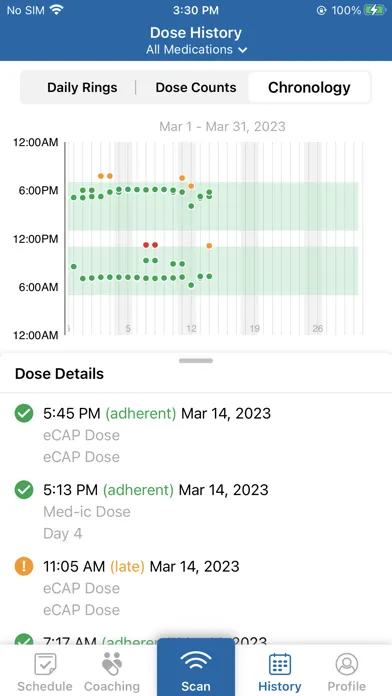
Task: Select a red missed-dose dot on chart
Action: click(146, 245)
